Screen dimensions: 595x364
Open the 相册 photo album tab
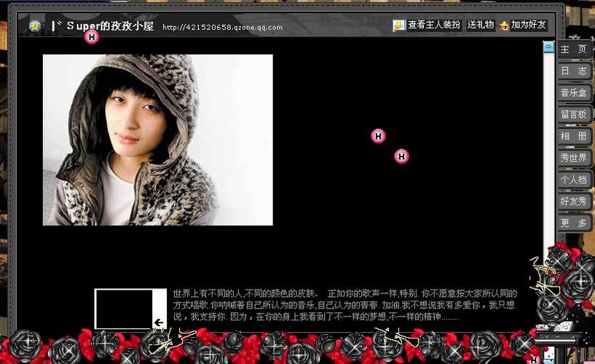coord(574,137)
